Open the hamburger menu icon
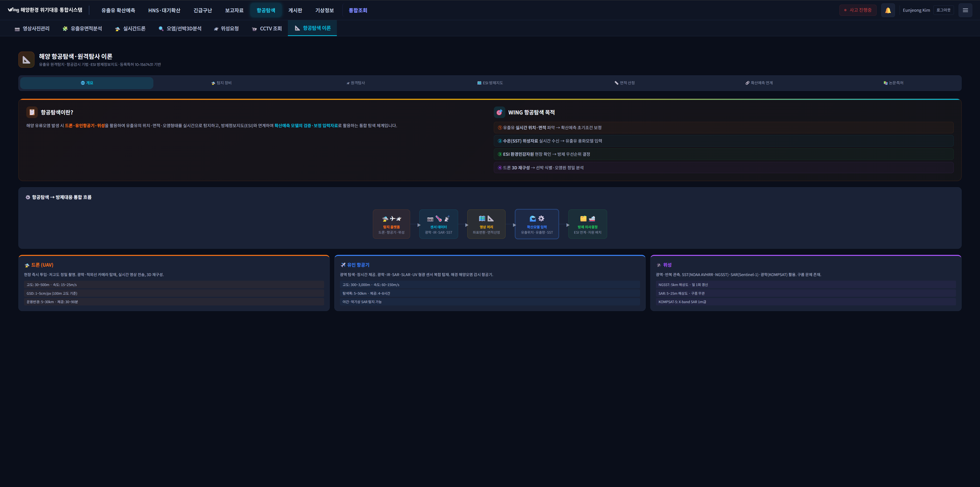The width and height of the screenshot is (980, 487). [x=965, y=10]
